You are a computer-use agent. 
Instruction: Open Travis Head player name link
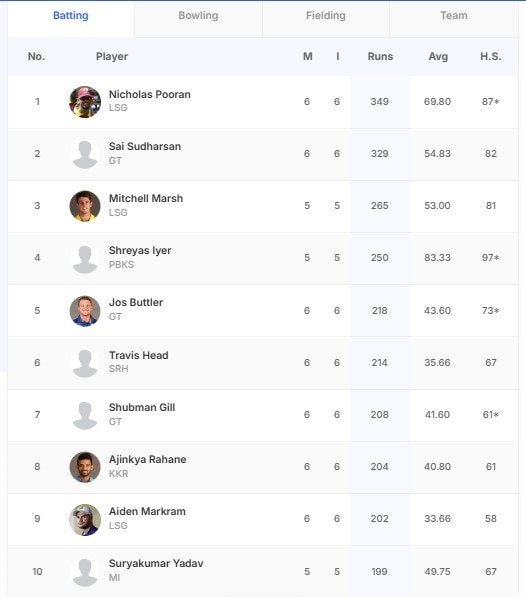point(139,355)
